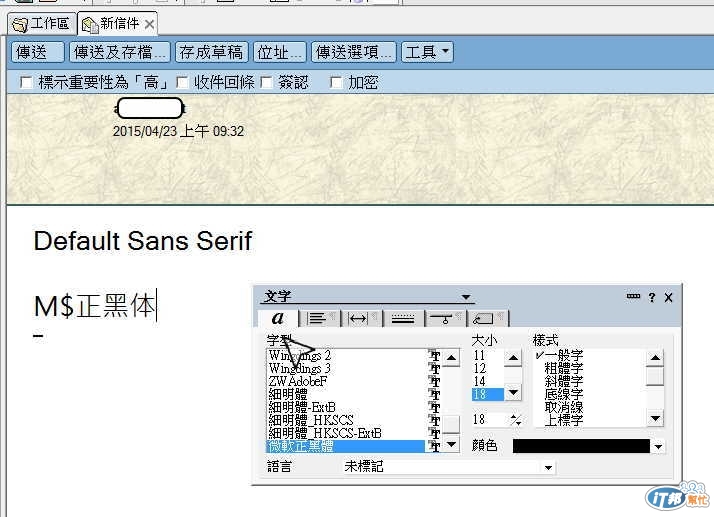The height and width of the screenshot is (517, 714).
Task: Click TrueType icon beside Wingdings 2
Action: (434, 356)
